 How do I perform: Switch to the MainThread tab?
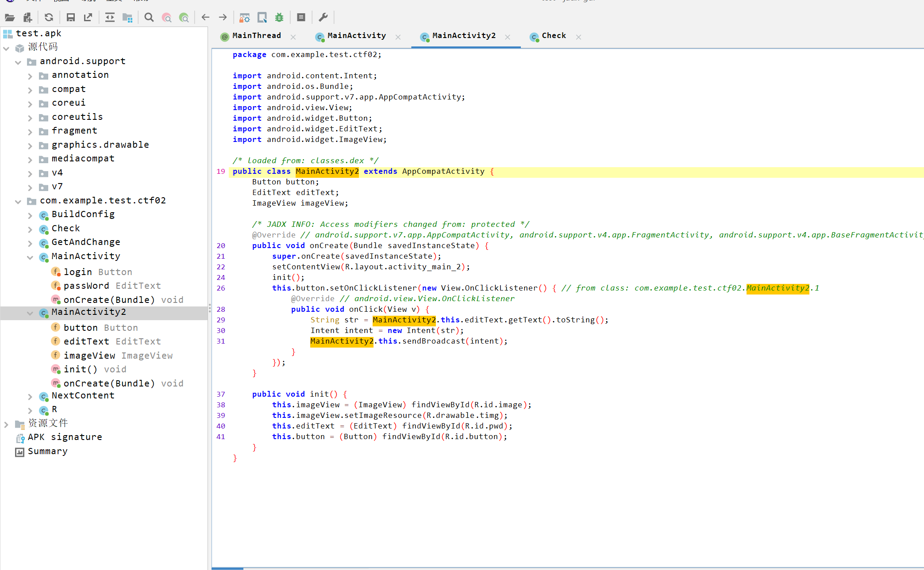click(x=256, y=36)
